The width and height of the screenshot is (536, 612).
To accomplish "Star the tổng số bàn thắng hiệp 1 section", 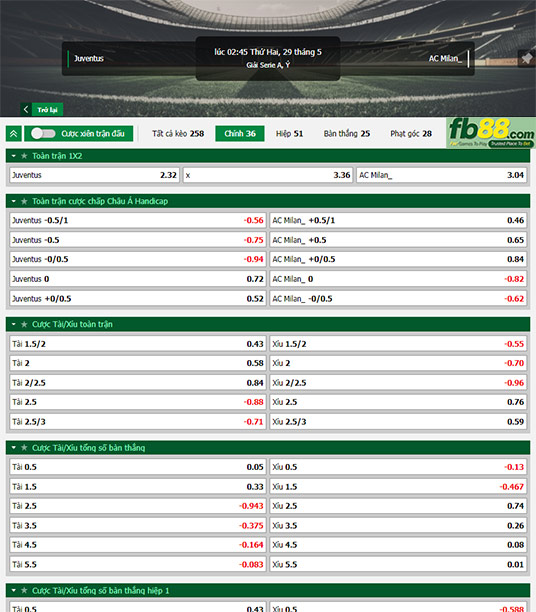I will (x=24, y=591).
